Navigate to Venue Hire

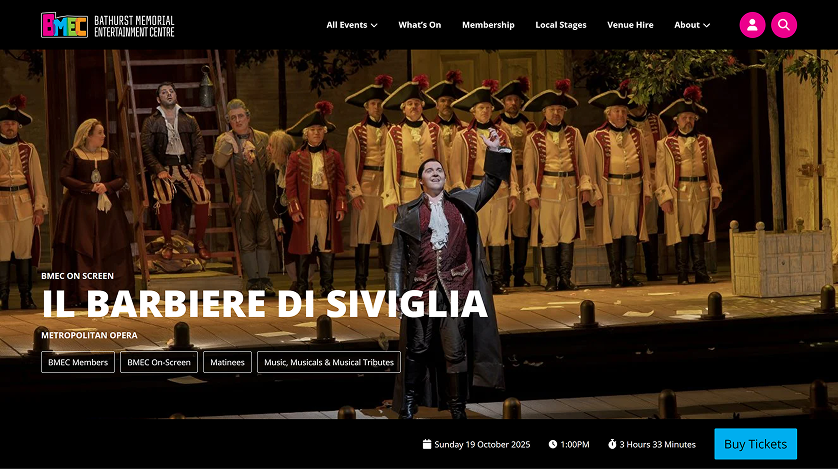click(630, 25)
